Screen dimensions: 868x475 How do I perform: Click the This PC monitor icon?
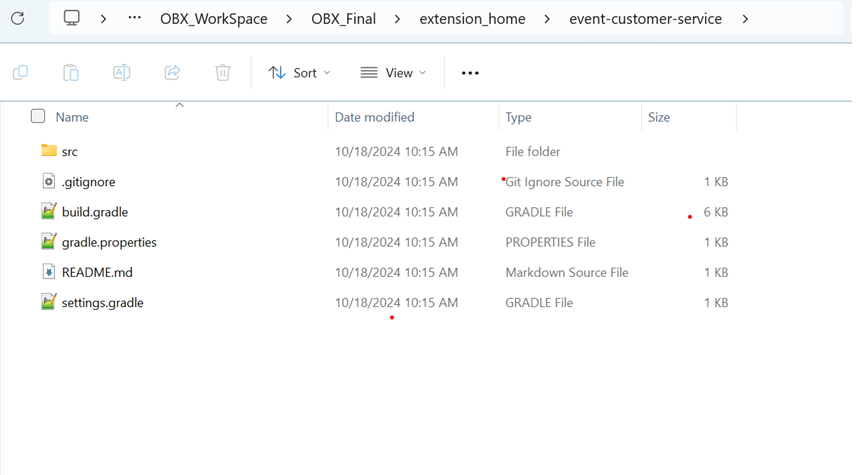click(71, 18)
